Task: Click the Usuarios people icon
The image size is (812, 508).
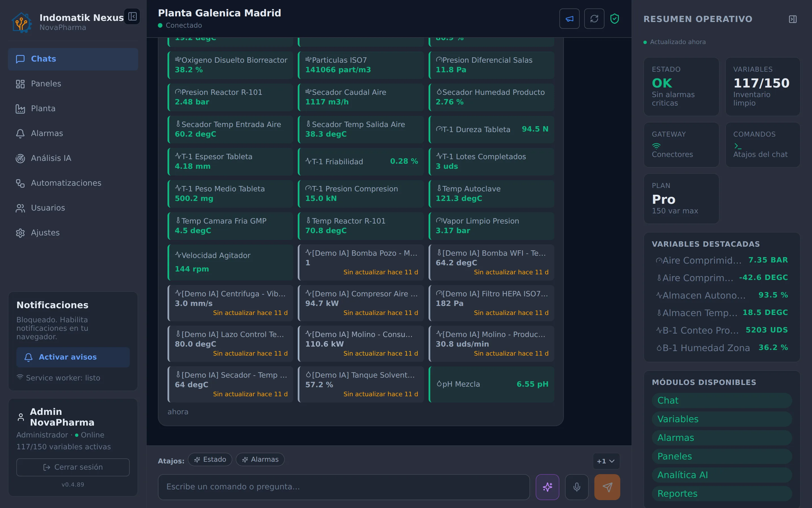Action: coord(20,208)
